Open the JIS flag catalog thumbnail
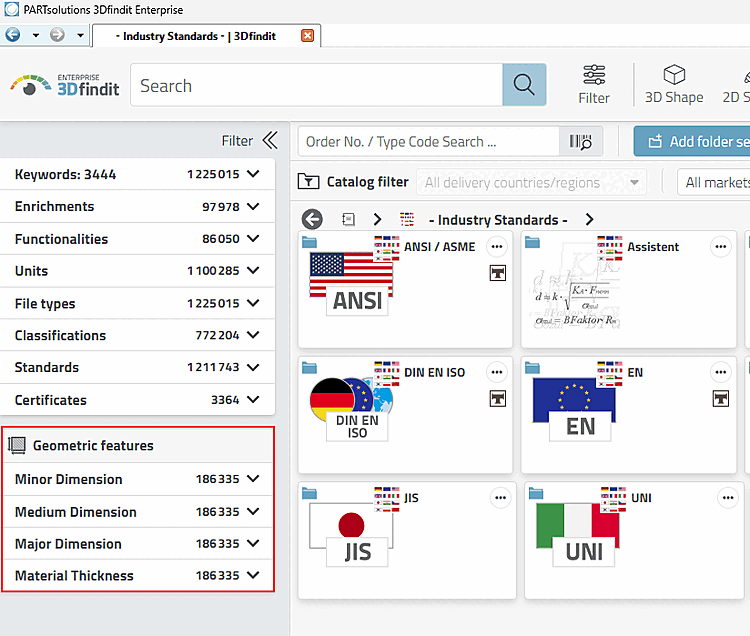The image size is (750, 636). click(352, 535)
